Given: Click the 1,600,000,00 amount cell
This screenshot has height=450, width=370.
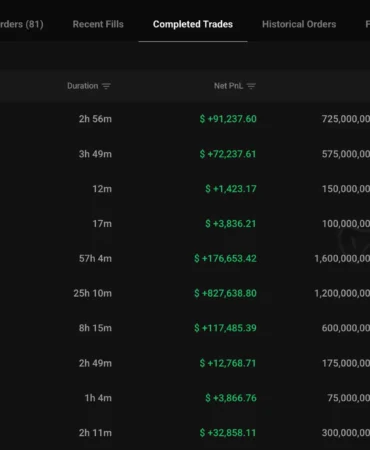Looking at the screenshot, I should click(342, 259).
